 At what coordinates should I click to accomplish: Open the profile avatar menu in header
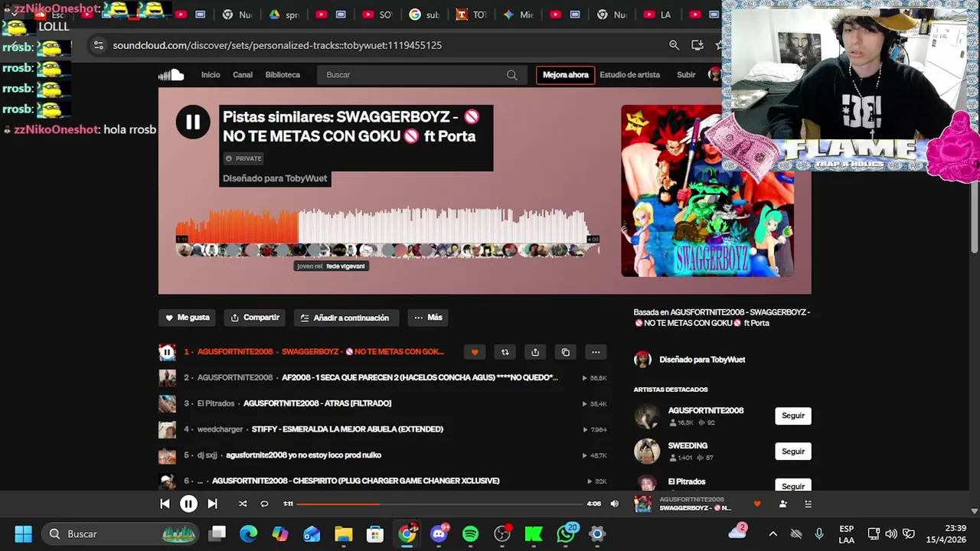point(714,74)
